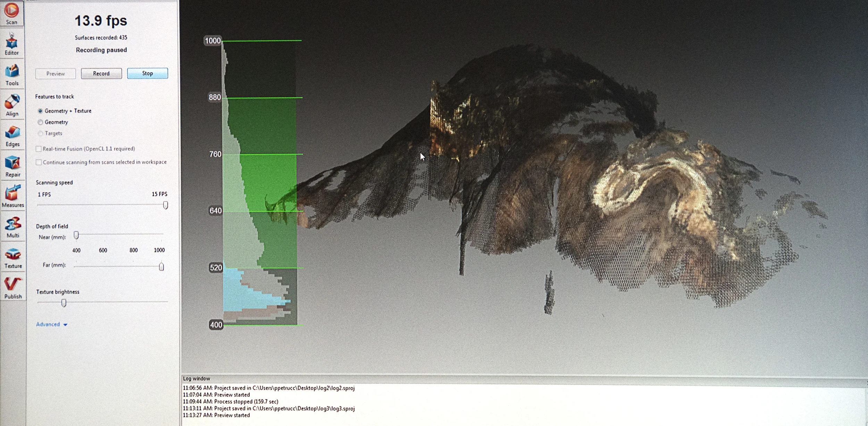868x426 pixels.
Task: Click the 'Depth of field' heading
Action: point(52,226)
